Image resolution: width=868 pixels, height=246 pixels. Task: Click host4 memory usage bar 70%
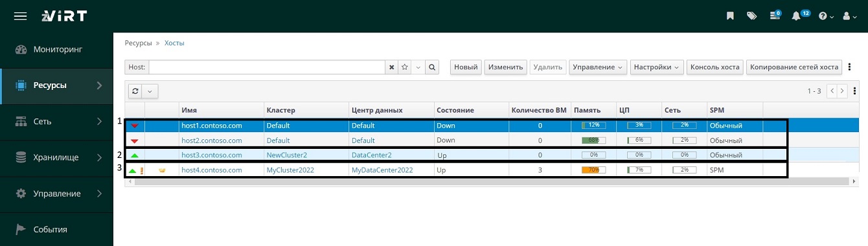click(593, 170)
